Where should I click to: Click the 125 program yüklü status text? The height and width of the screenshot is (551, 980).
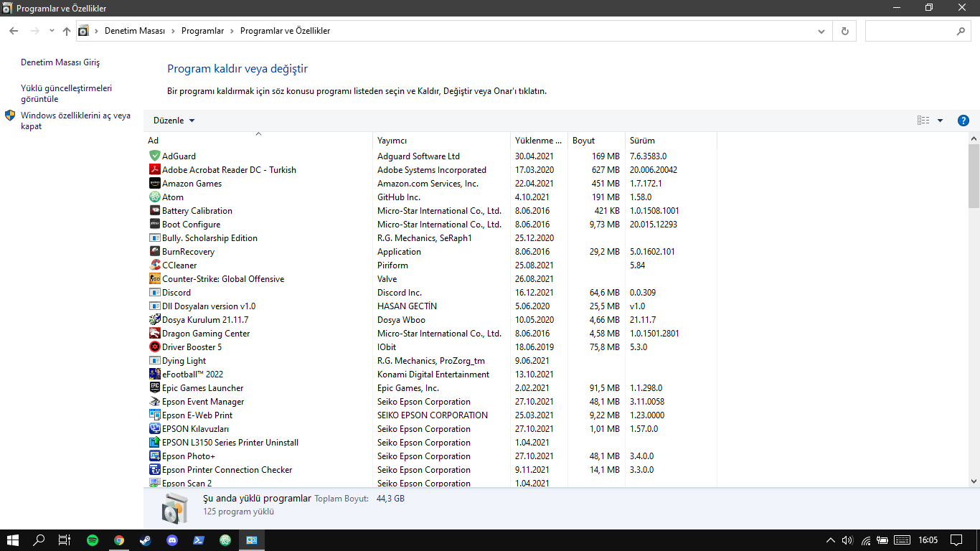coord(238,512)
